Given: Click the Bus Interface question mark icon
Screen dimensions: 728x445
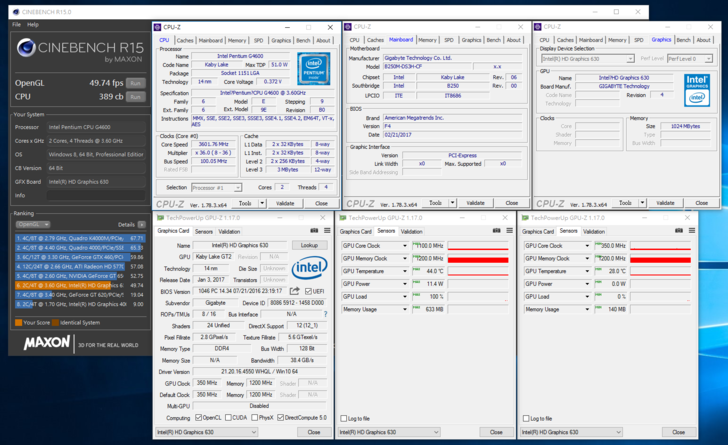Looking at the screenshot, I should 325,313.
